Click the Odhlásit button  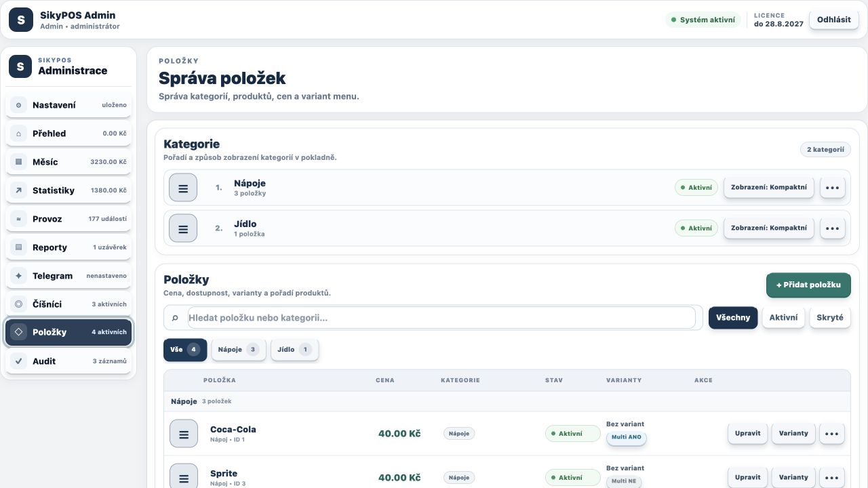pyautogui.click(x=833, y=20)
